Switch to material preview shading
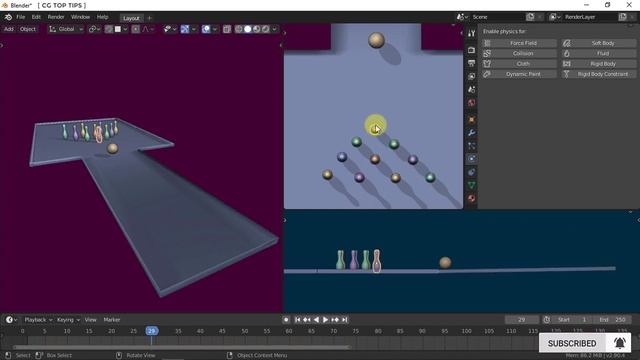 [x=257, y=29]
